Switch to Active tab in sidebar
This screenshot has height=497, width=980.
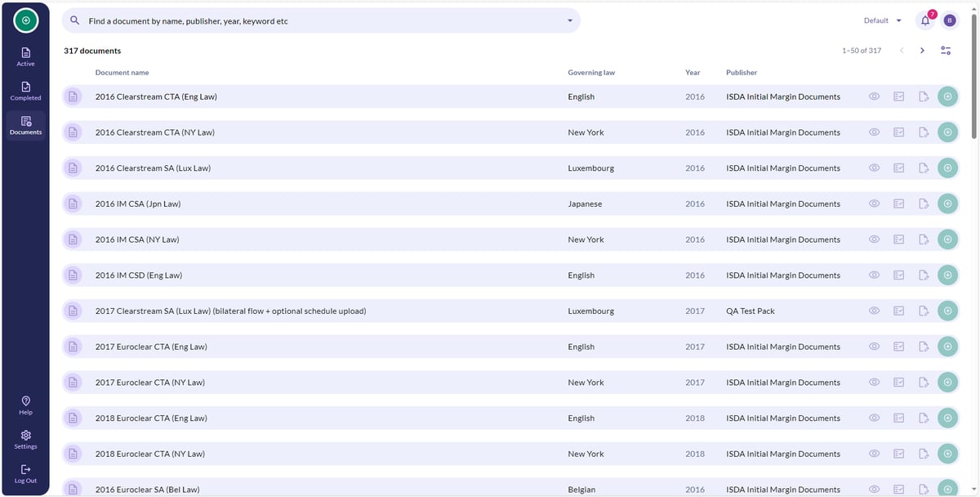pyautogui.click(x=25, y=56)
